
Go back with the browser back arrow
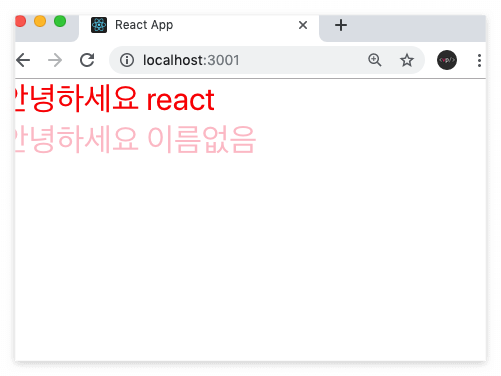tap(23, 60)
